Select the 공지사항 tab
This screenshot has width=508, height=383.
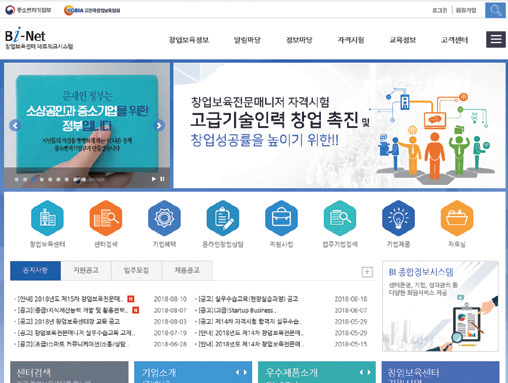pyautogui.click(x=35, y=270)
